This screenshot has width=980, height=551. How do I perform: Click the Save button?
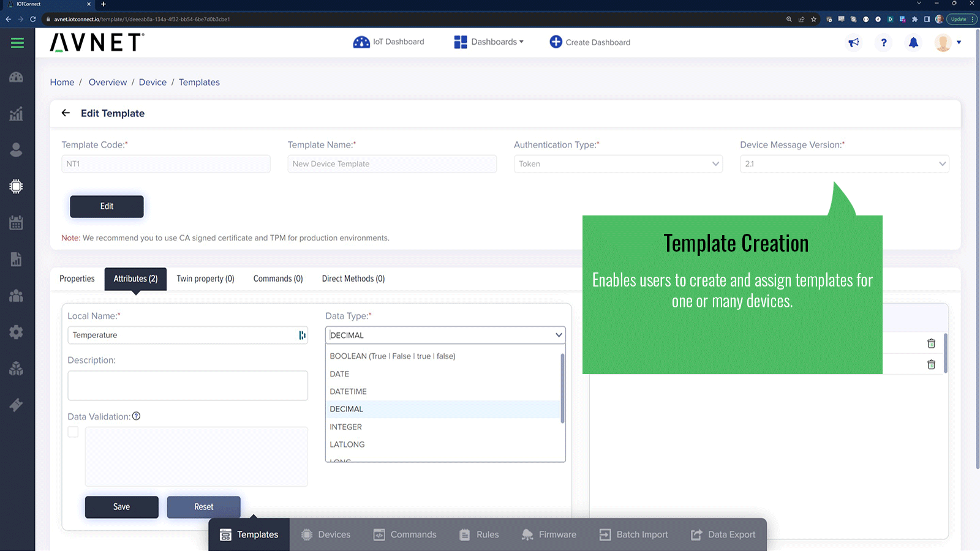(x=121, y=507)
